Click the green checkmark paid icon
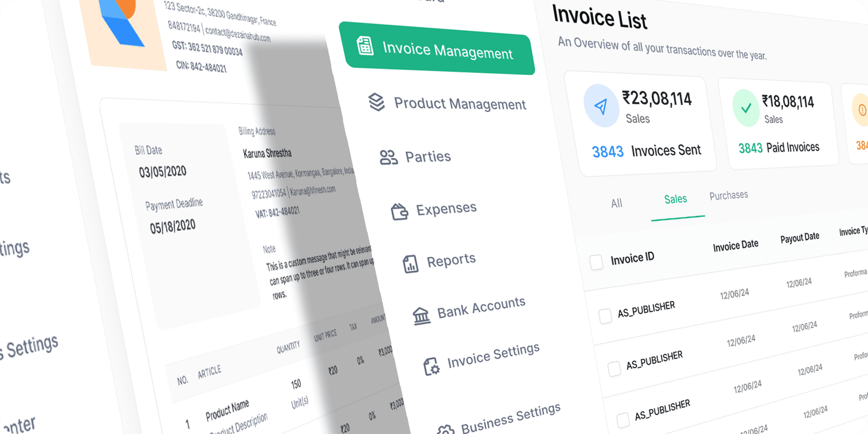868x434 pixels. pos(746,108)
